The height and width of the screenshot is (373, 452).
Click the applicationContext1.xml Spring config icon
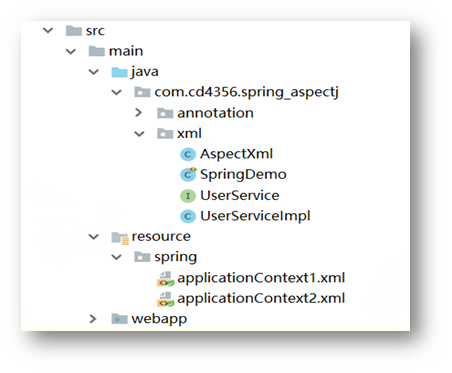pyautogui.click(x=166, y=279)
